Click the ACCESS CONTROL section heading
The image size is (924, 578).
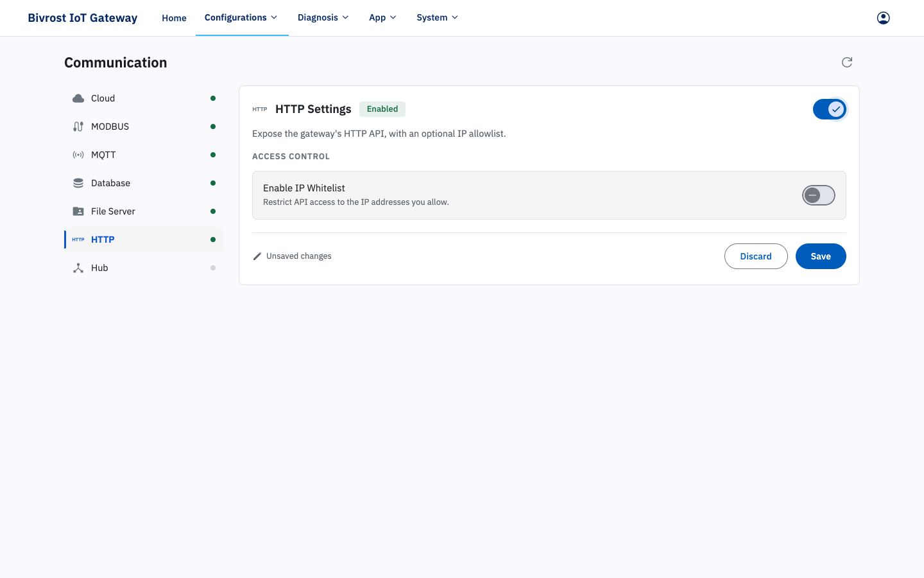coord(291,156)
